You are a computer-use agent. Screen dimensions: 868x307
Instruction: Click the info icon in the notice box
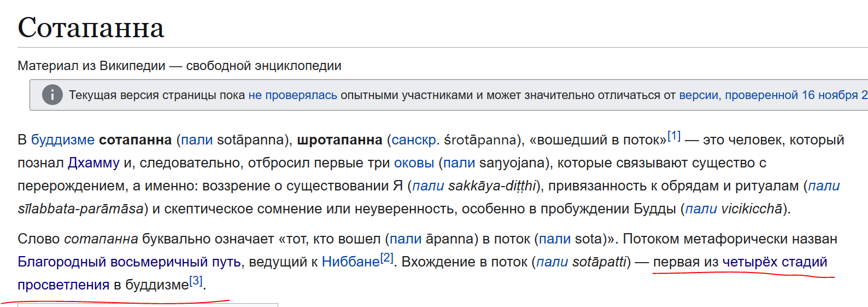coord(52,95)
